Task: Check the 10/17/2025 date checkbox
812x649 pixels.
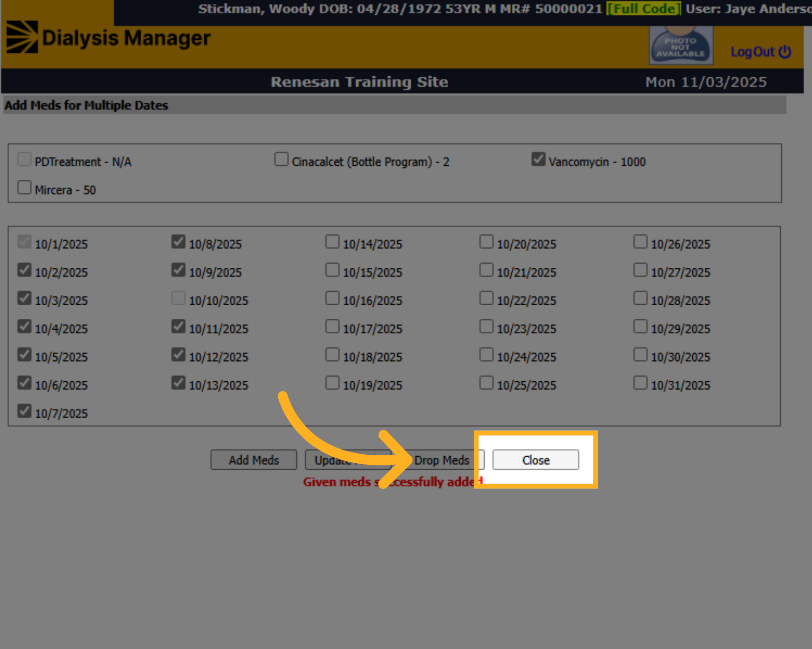Action: pos(332,326)
